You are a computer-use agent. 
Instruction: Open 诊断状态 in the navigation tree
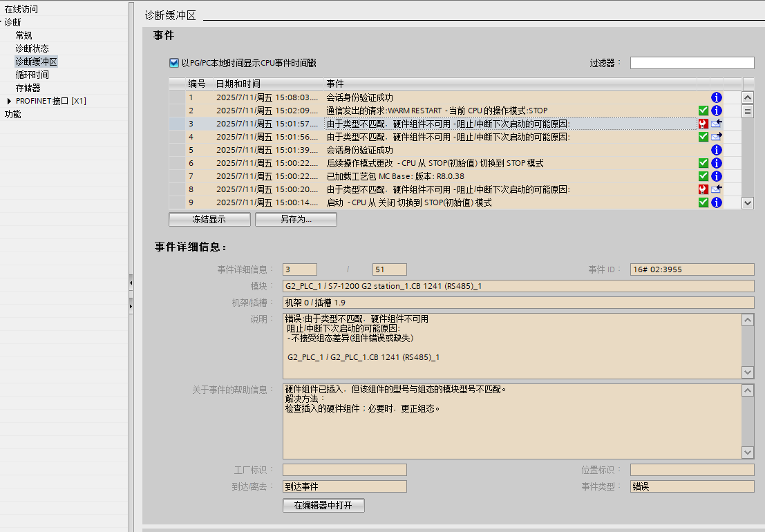click(x=32, y=48)
